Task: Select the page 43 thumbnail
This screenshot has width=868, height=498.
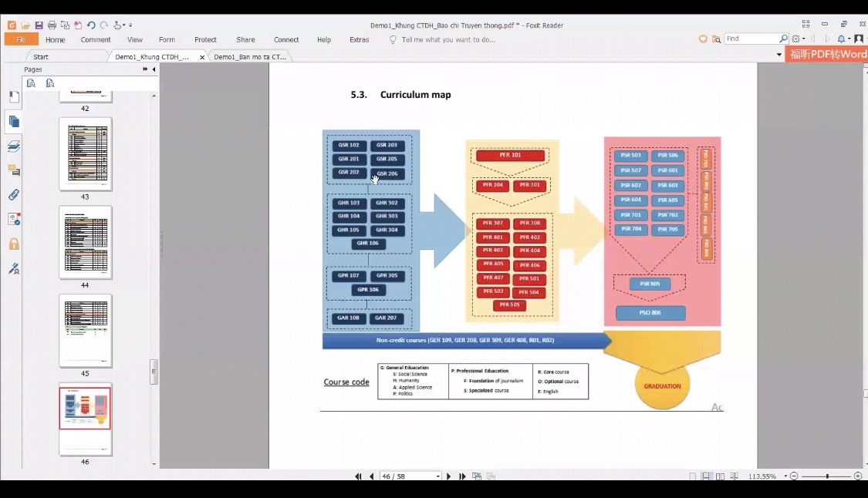Action: tap(85, 154)
